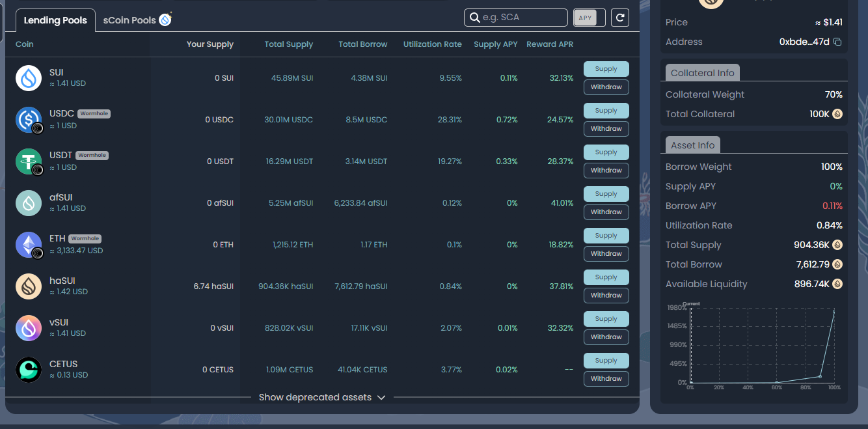868x429 pixels.
Task: Click the Collateral Weight 70% value
Action: [834, 94]
